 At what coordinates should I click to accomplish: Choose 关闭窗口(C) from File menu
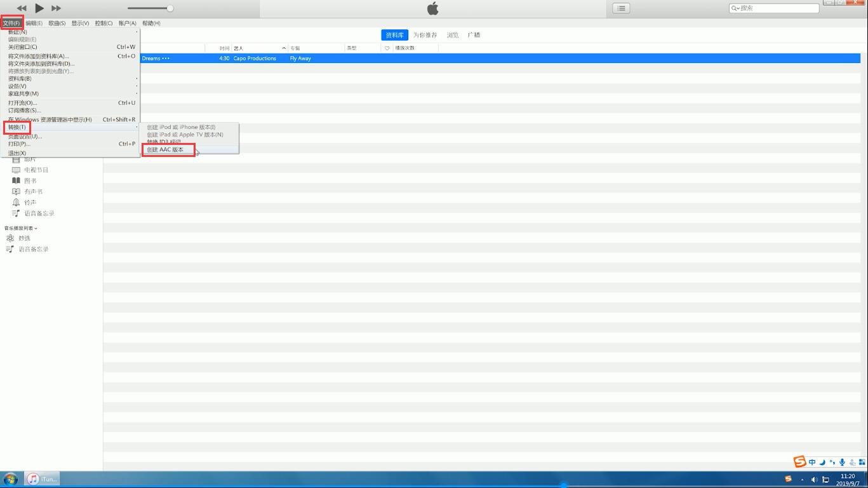pyautogui.click(x=71, y=47)
